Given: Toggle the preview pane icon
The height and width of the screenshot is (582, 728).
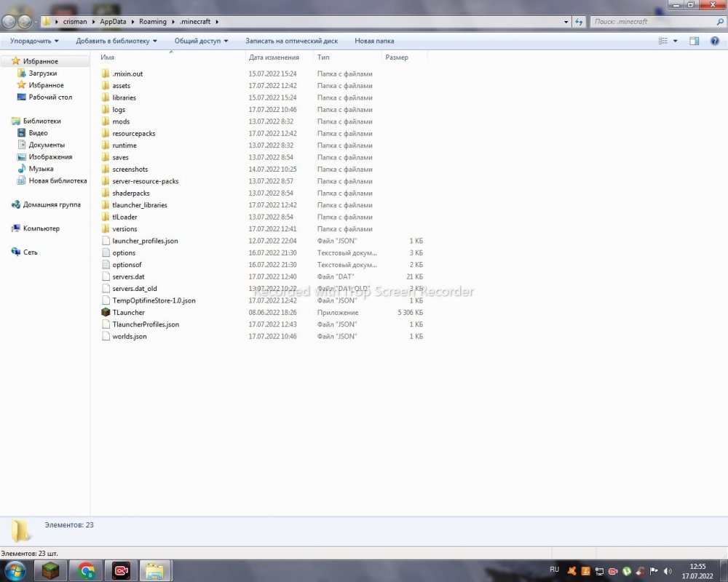Looking at the screenshot, I should click(694, 41).
